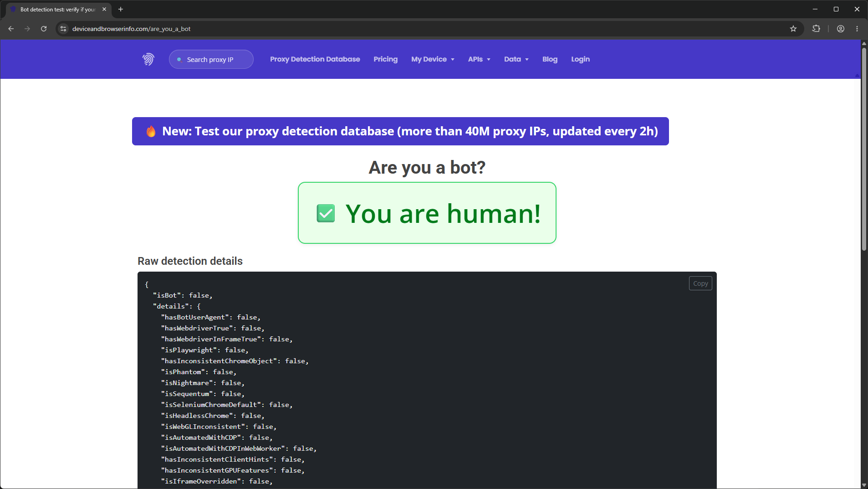
Task: Click the "hasBotUserAgent" line
Action: [211, 317]
